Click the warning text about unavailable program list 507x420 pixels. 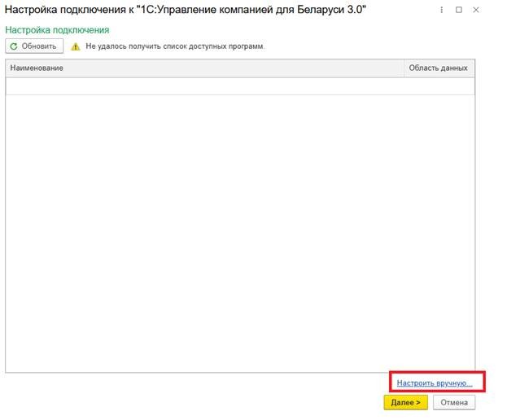pos(175,46)
